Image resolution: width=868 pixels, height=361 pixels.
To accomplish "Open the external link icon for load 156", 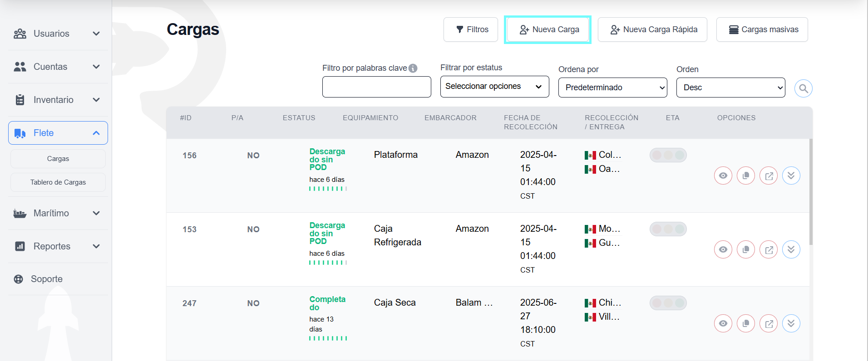I will click(768, 176).
